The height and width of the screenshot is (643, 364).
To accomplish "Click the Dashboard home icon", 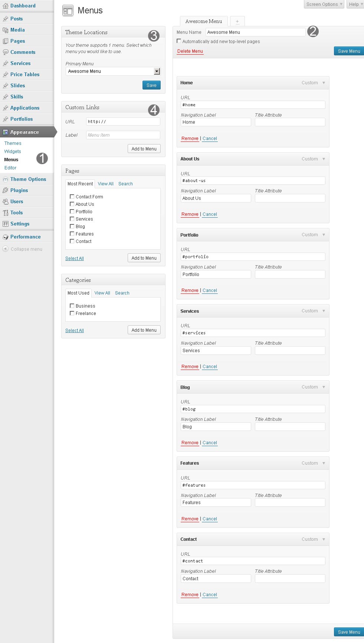I will [x=5, y=6].
